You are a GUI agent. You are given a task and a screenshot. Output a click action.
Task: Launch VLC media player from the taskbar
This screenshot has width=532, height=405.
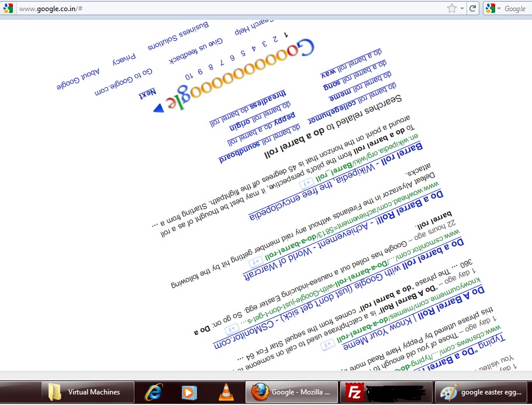click(x=225, y=392)
